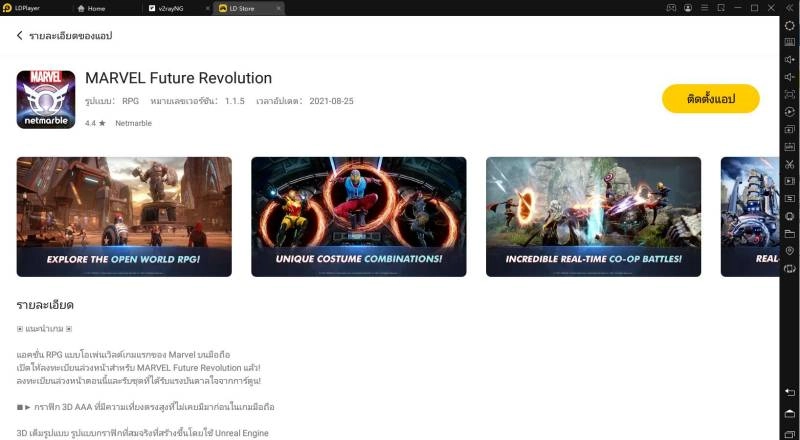Open the synchronizer icon below video recorder
The image size is (800, 440).
(789, 199)
